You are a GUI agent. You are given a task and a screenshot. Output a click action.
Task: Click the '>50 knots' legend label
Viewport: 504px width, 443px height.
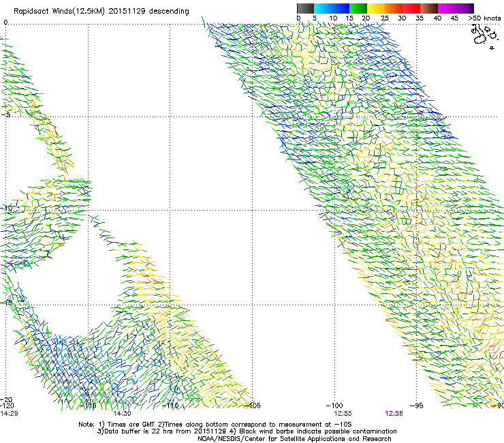tap(484, 18)
